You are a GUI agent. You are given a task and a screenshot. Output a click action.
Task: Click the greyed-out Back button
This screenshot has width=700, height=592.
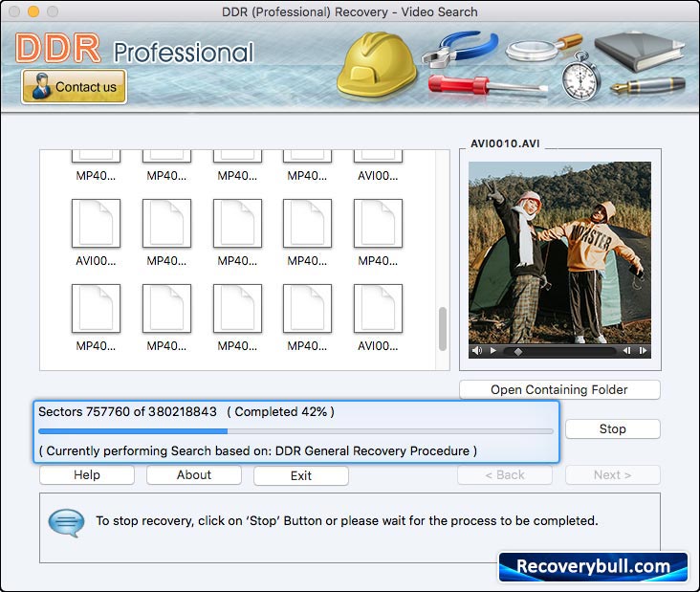click(505, 475)
